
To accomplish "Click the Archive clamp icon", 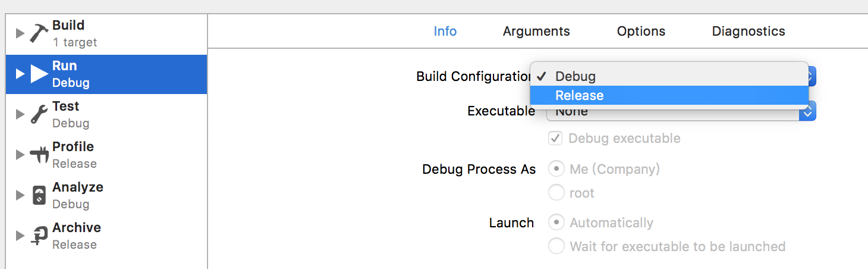I will pos(39,236).
